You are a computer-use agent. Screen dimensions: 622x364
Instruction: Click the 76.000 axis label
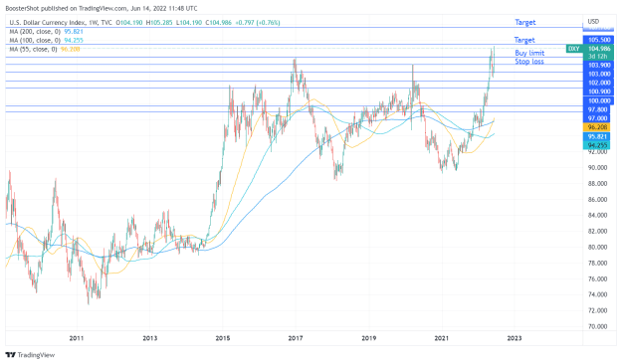[597, 278]
